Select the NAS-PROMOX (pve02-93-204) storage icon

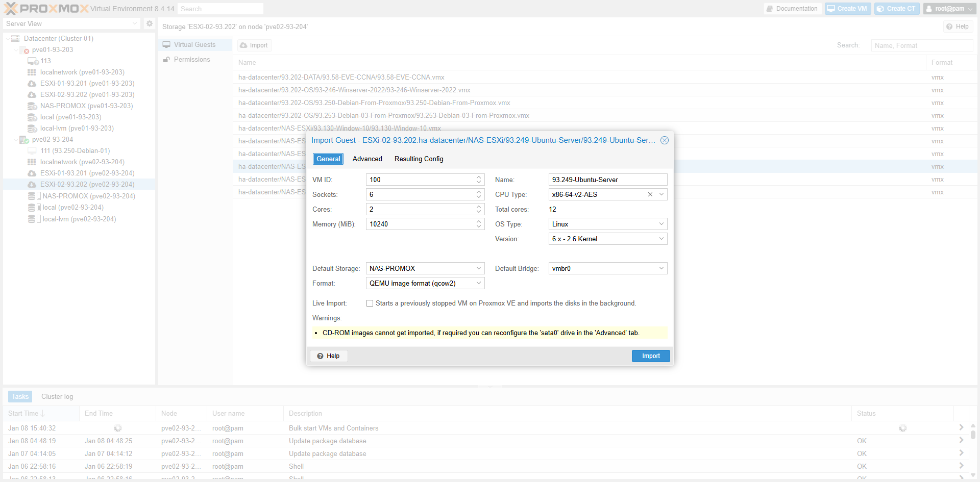pyautogui.click(x=32, y=196)
